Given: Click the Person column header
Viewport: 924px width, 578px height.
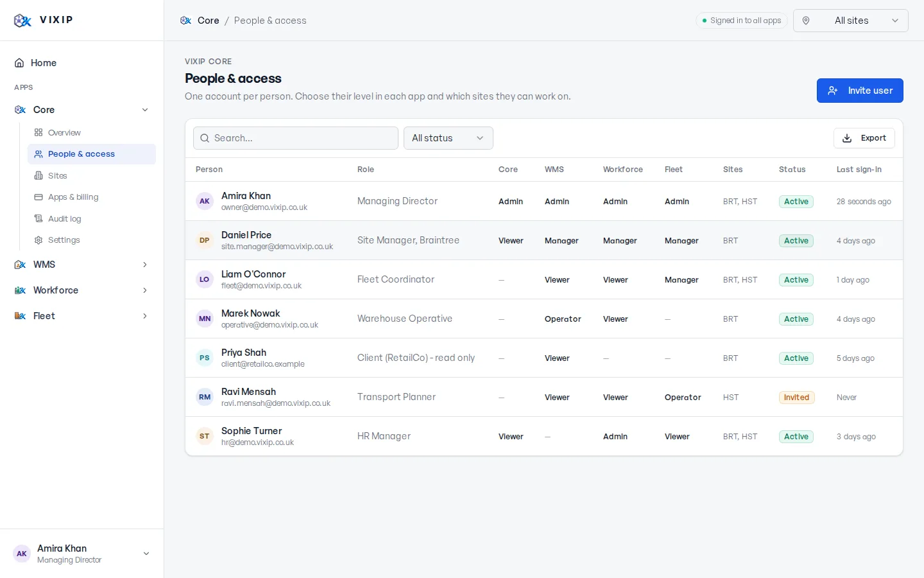Looking at the screenshot, I should [209, 170].
